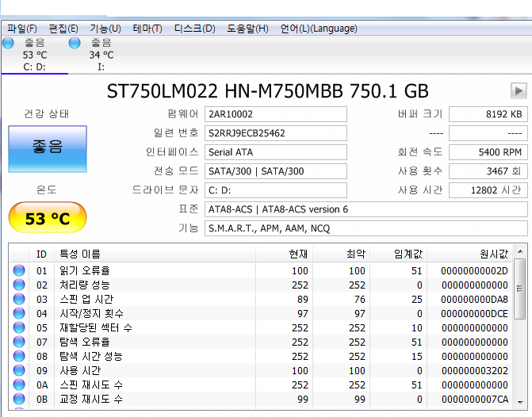Image resolution: width=532 pixels, height=417 pixels.
Task: Click status orb of attribute 0B 교정 재시도 수
Action: coord(19,399)
